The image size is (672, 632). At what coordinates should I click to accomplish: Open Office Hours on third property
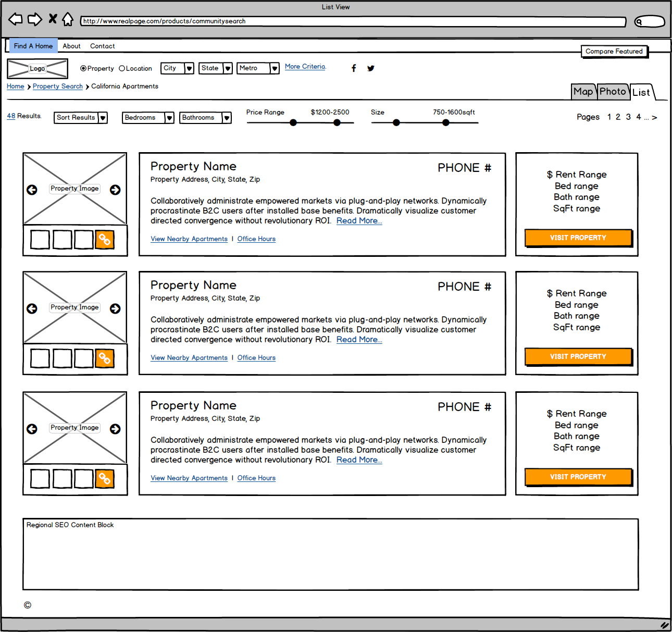click(x=256, y=478)
